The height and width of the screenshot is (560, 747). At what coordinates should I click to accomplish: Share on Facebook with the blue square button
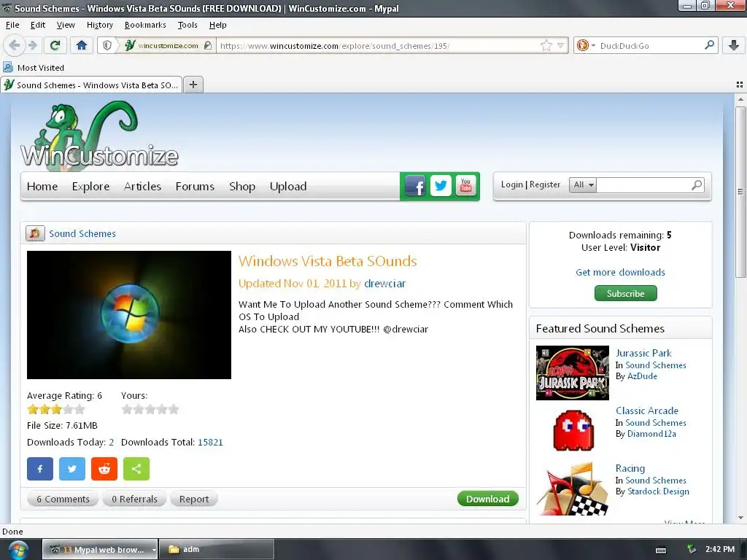(40, 469)
